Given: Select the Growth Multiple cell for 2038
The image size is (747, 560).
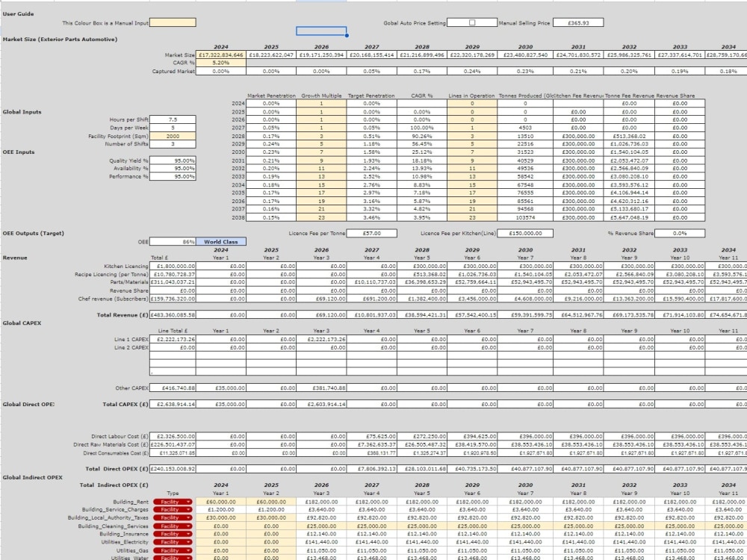Looking at the screenshot, I should pyautogui.click(x=321, y=217).
